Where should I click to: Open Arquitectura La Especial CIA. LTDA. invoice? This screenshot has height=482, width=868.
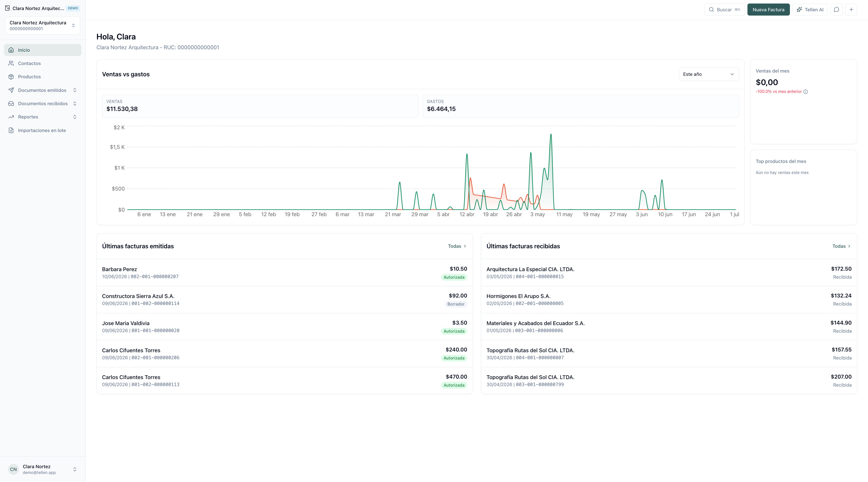669,272
